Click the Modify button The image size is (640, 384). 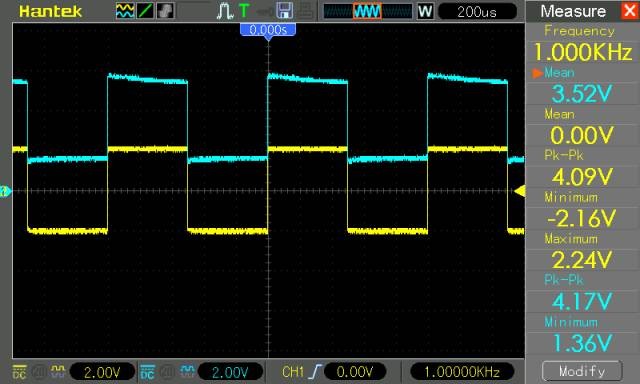pyautogui.click(x=582, y=371)
